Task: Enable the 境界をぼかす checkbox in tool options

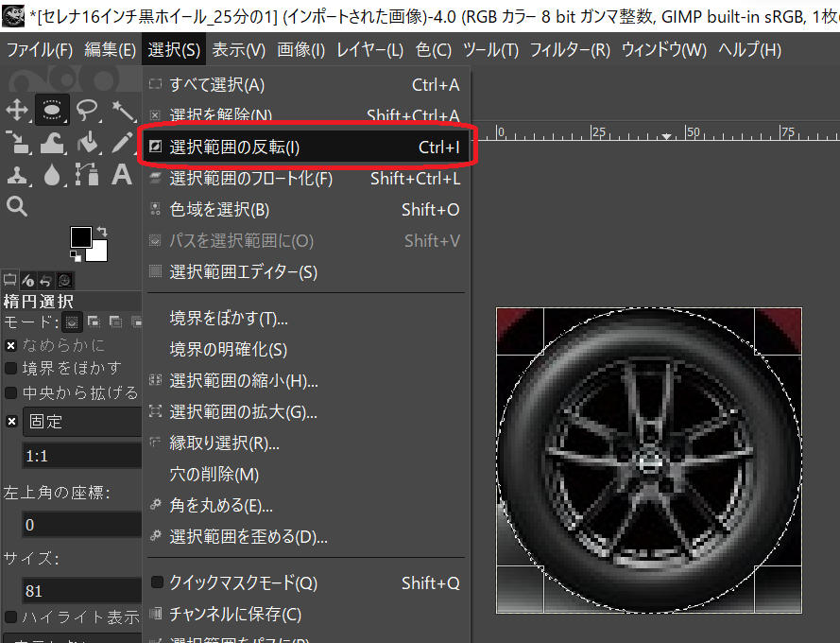Action: [11, 368]
